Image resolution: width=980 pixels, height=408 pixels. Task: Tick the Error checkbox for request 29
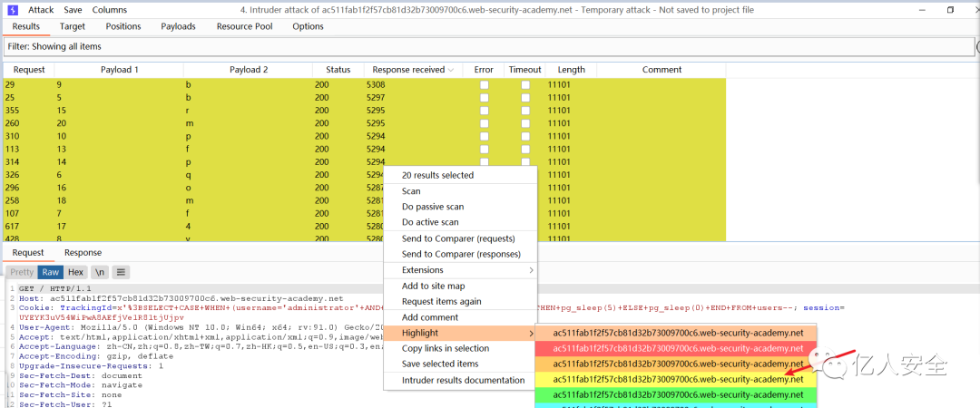484,85
